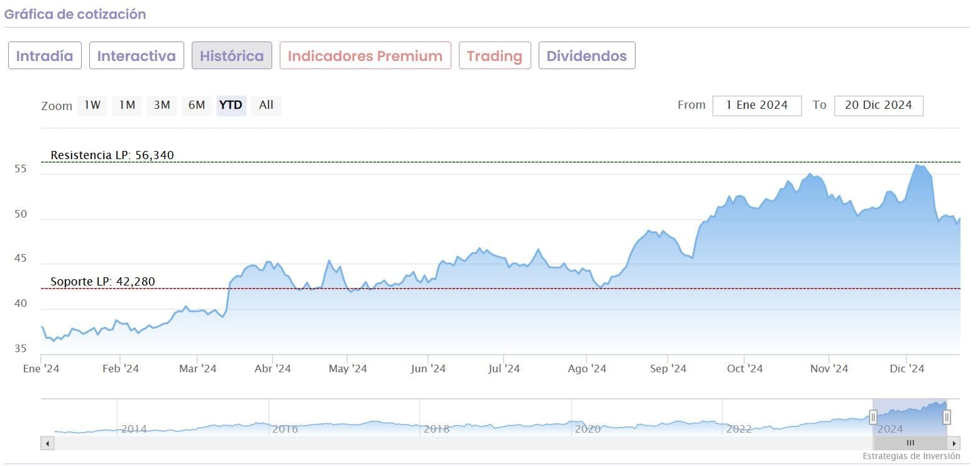Show the Dividendos view
The image size is (980, 466).
tap(586, 56)
